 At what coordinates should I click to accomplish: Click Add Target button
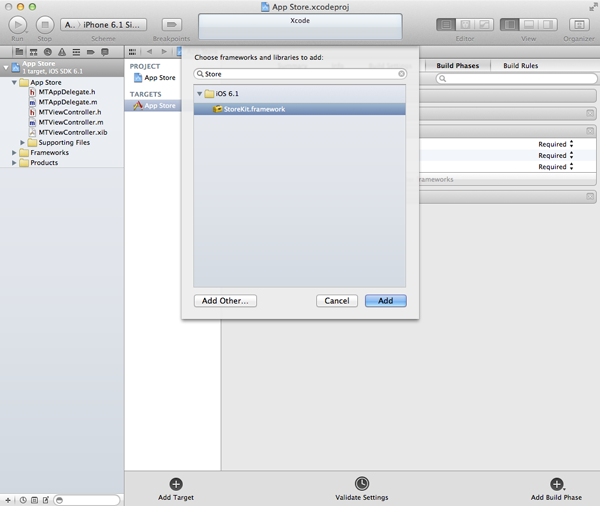[x=176, y=490]
